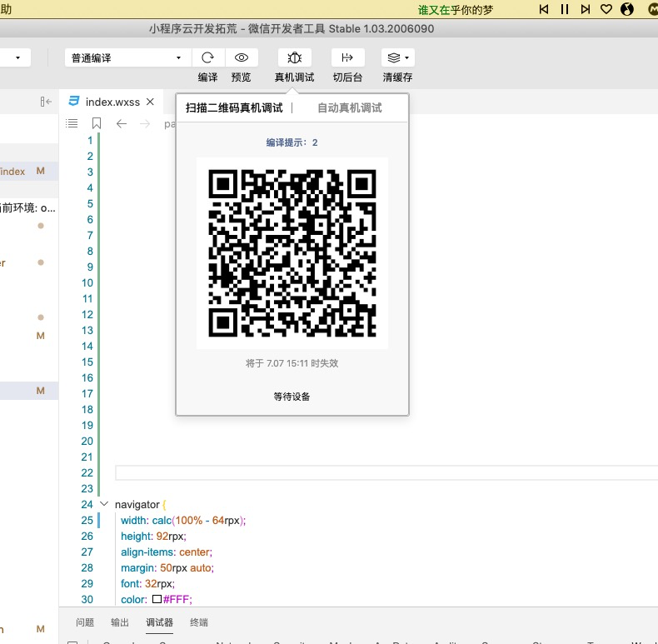Click line number 25 in gutter
This screenshot has width=658, height=644.
[x=87, y=520]
